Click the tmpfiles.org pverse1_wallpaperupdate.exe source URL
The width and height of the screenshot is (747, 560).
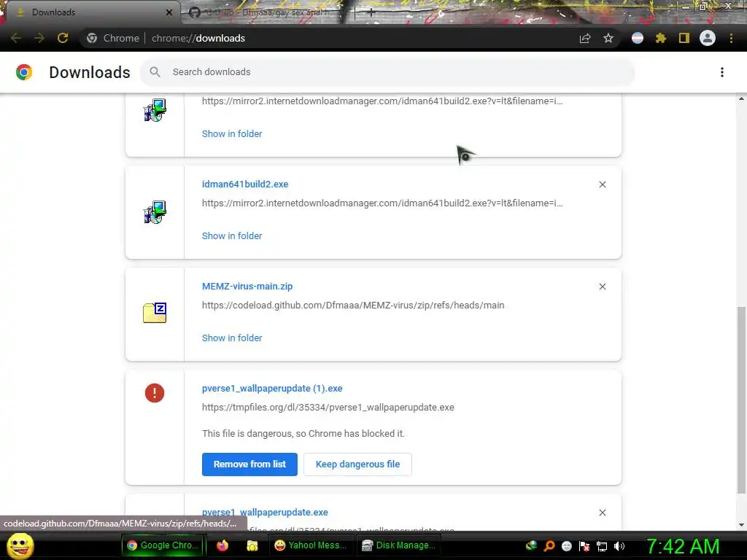pos(328,407)
